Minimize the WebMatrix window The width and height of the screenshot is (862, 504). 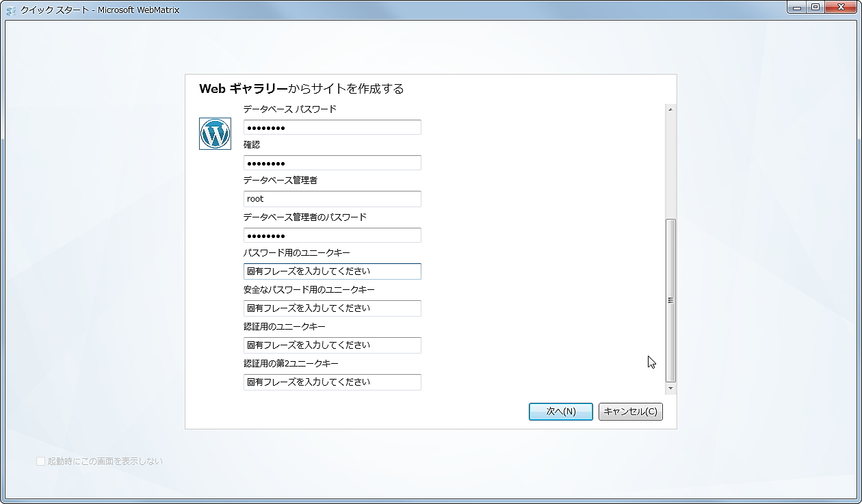coord(798,8)
